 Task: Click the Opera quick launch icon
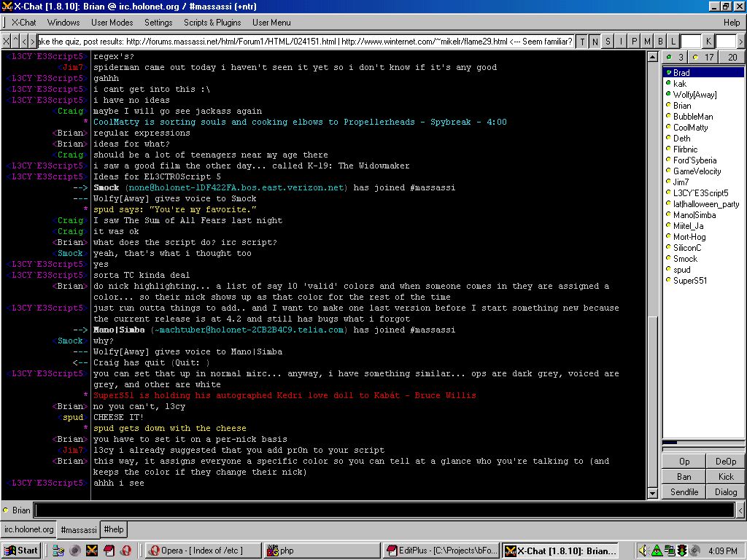(125, 551)
